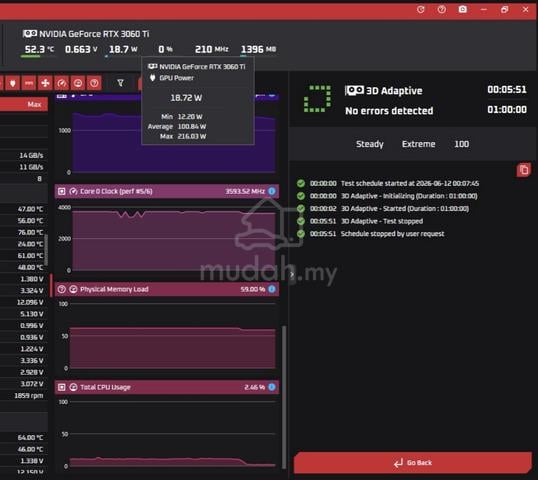
Task: Click the 100 intensity value
Action: pyautogui.click(x=461, y=144)
